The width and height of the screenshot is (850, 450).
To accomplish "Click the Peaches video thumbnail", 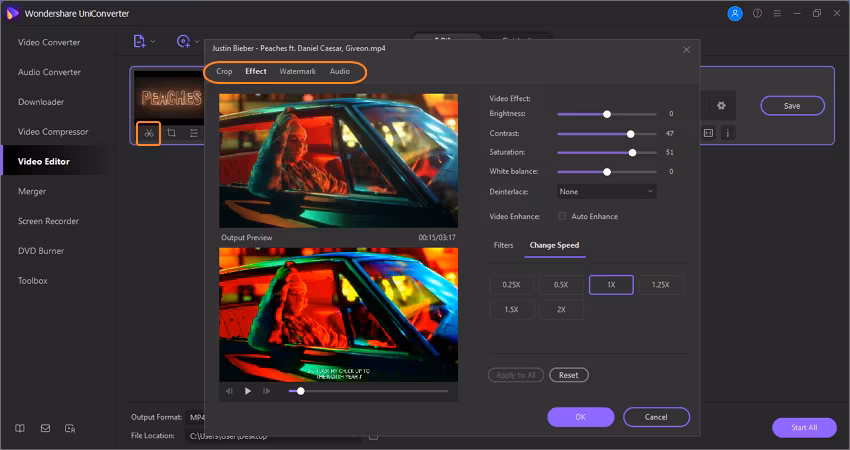I will tap(170, 96).
